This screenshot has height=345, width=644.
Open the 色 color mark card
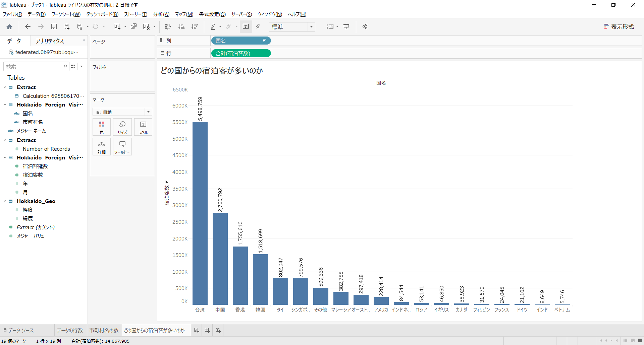point(102,127)
